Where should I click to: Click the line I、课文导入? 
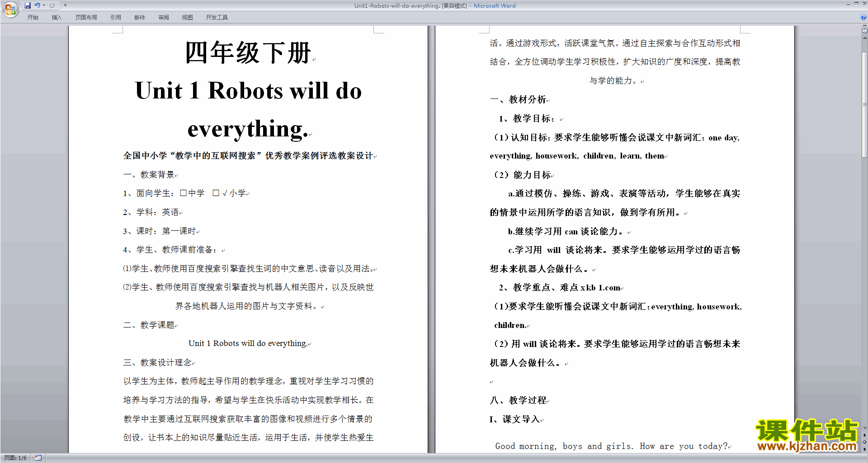click(514, 419)
